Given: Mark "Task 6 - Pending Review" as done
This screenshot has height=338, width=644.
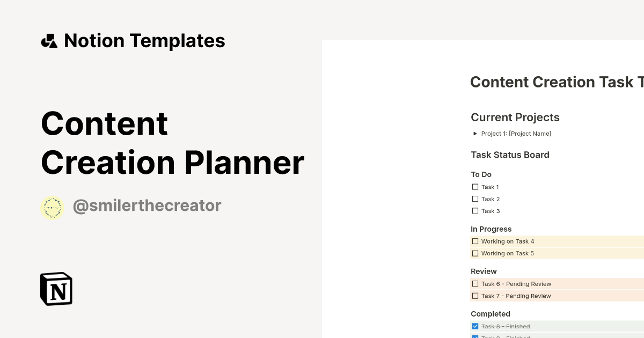Looking at the screenshot, I should click(x=475, y=283).
